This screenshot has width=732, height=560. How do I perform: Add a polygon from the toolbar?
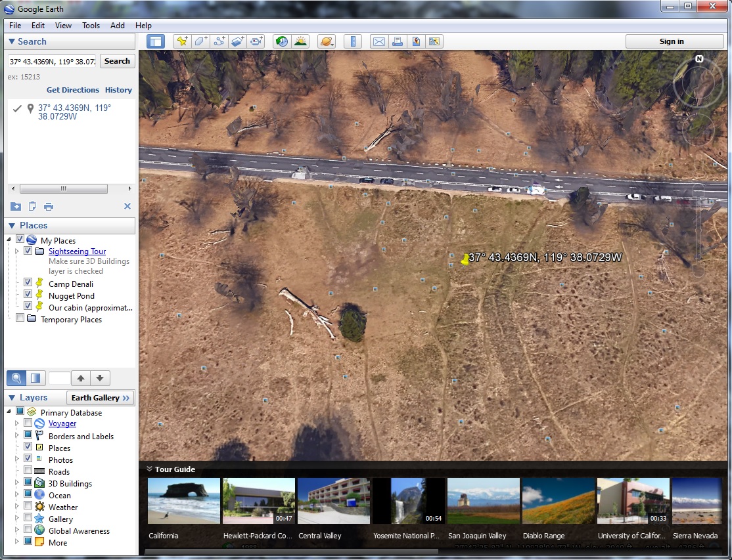200,41
